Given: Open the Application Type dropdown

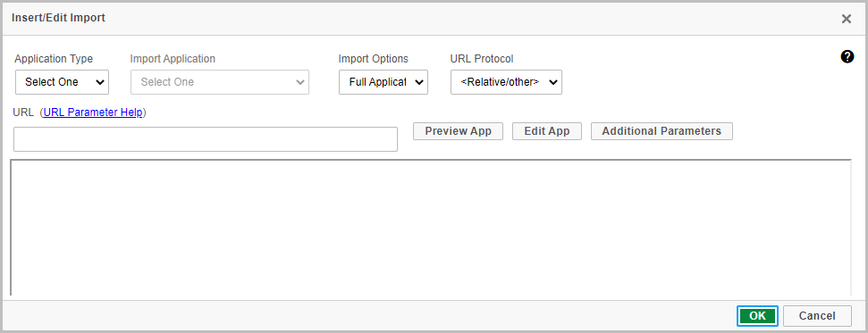Looking at the screenshot, I should pyautogui.click(x=62, y=82).
